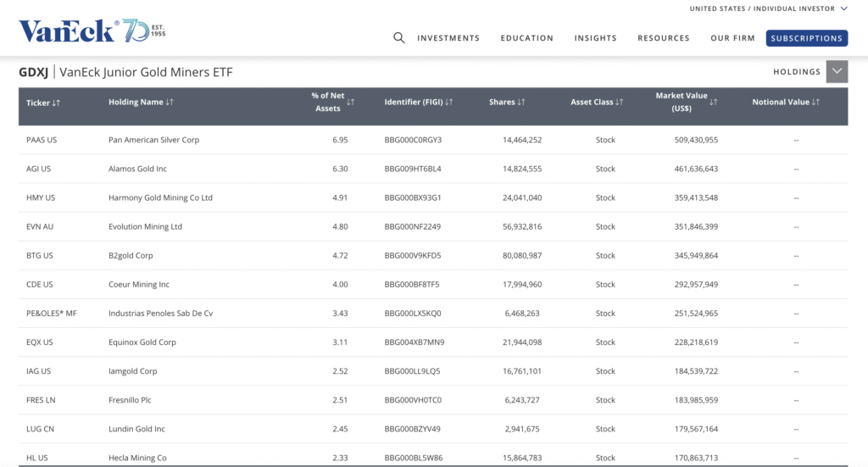Open the Insights menu
The height and width of the screenshot is (467, 868).
[595, 38]
